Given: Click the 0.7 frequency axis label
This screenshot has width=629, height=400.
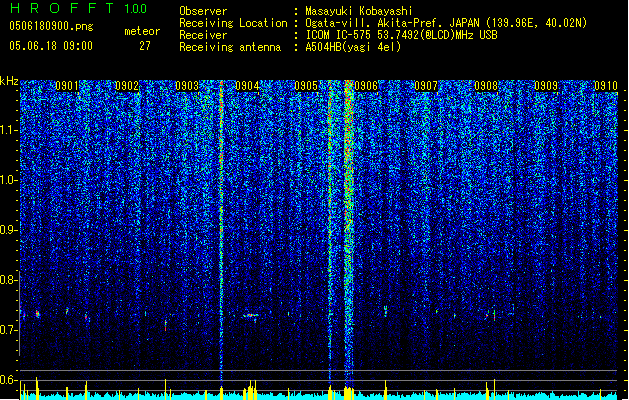Looking at the screenshot, I should coord(9,330).
